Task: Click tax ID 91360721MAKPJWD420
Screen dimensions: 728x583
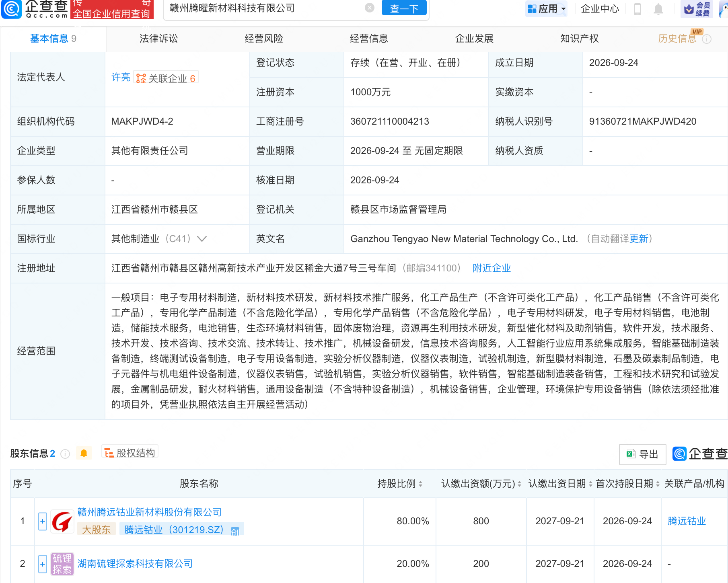Action: pos(643,121)
